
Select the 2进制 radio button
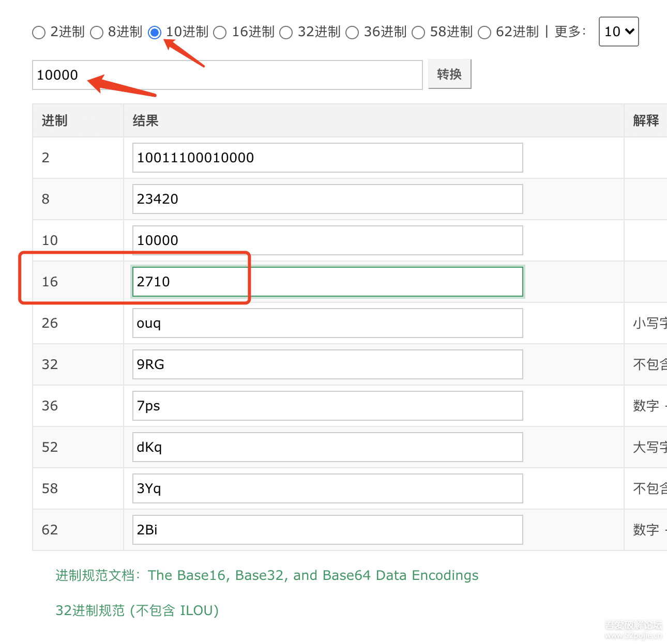click(39, 33)
